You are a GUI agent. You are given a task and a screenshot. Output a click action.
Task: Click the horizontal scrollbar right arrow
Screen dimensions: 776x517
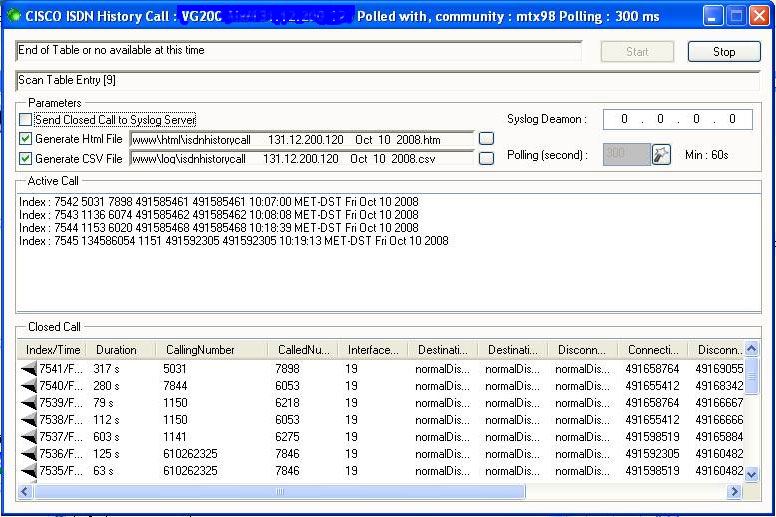tap(734, 491)
